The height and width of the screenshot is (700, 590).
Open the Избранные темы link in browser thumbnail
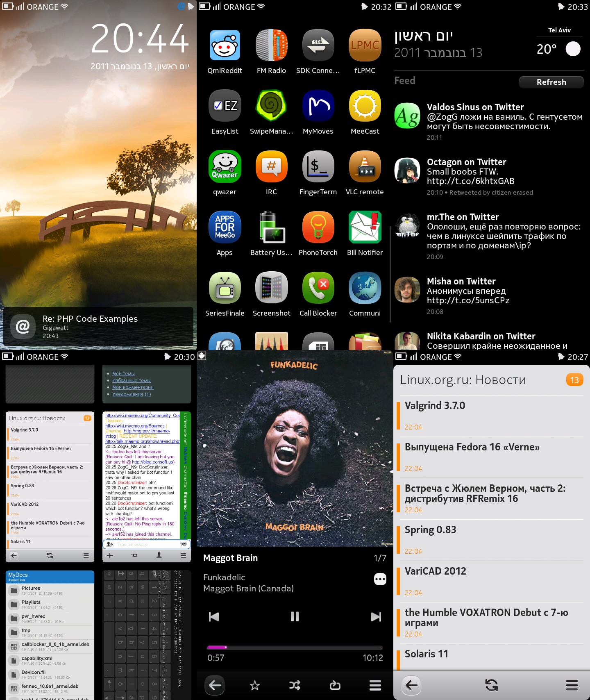[131, 380]
